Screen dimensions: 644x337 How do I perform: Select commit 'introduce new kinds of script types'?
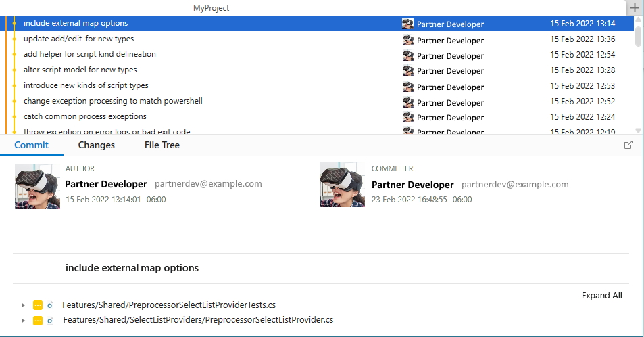[x=317, y=85]
